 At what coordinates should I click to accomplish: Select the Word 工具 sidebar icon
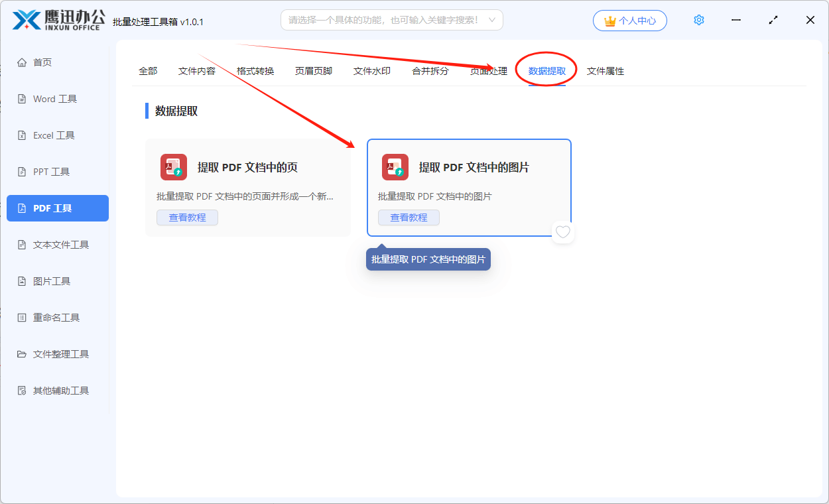point(22,99)
